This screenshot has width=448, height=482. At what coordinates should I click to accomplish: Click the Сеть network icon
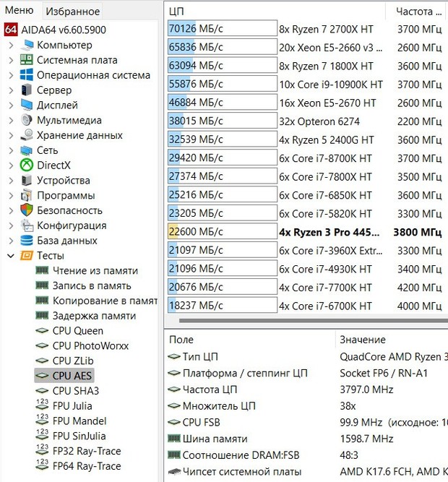point(27,150)
